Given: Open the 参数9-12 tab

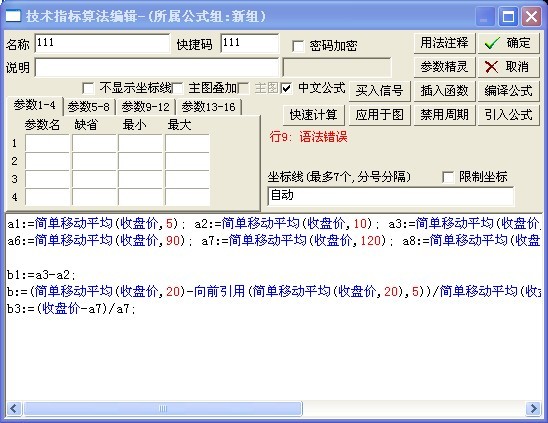Looking at the screenshot, I should 145,107.
